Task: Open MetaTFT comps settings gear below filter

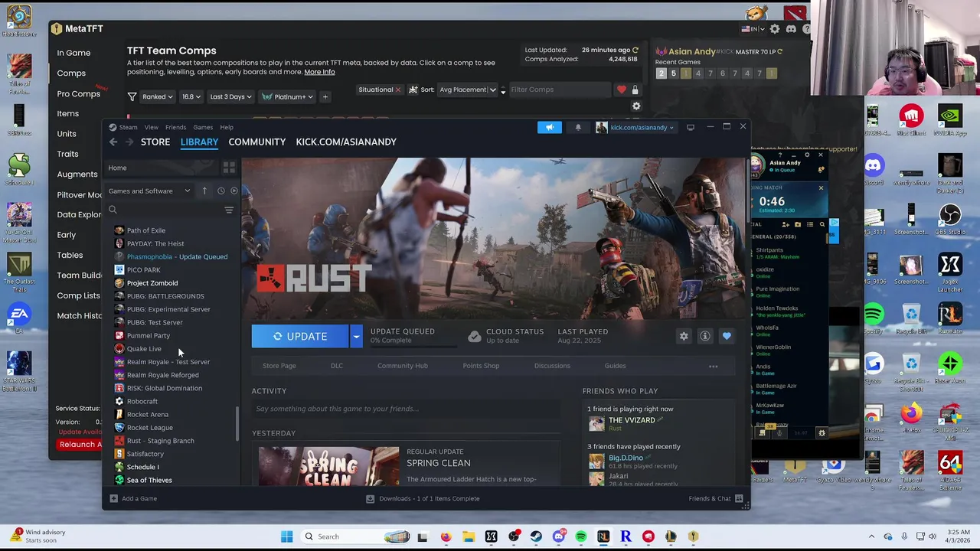Action: click(635, 106)
